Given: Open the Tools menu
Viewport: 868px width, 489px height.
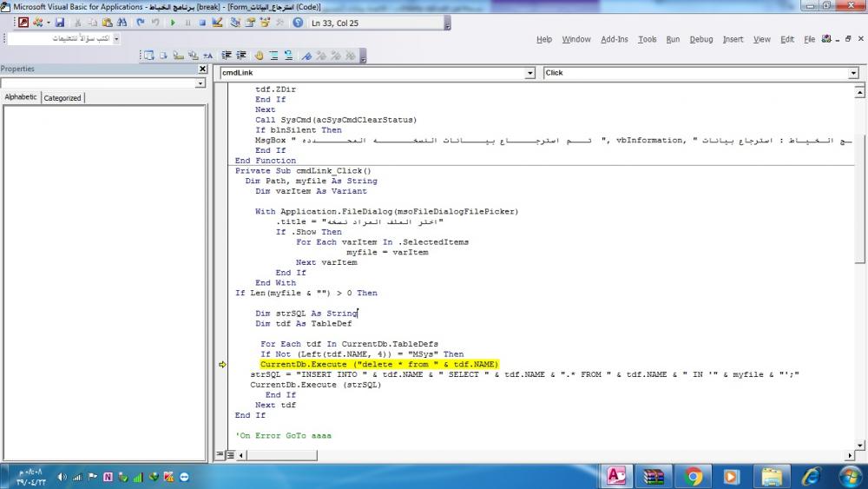Looking at the screenshot, I should (x=648, y=39).
